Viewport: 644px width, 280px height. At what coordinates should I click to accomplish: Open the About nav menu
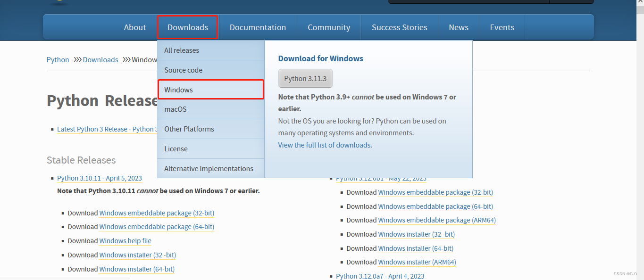point(135,27)
